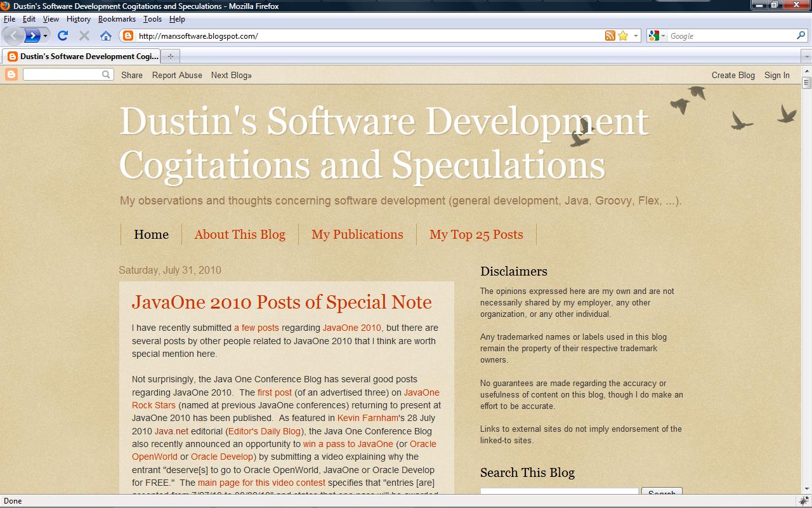Click the orange Blogger logo in navbar
This screenshot has height=508, width=812.
11,75
